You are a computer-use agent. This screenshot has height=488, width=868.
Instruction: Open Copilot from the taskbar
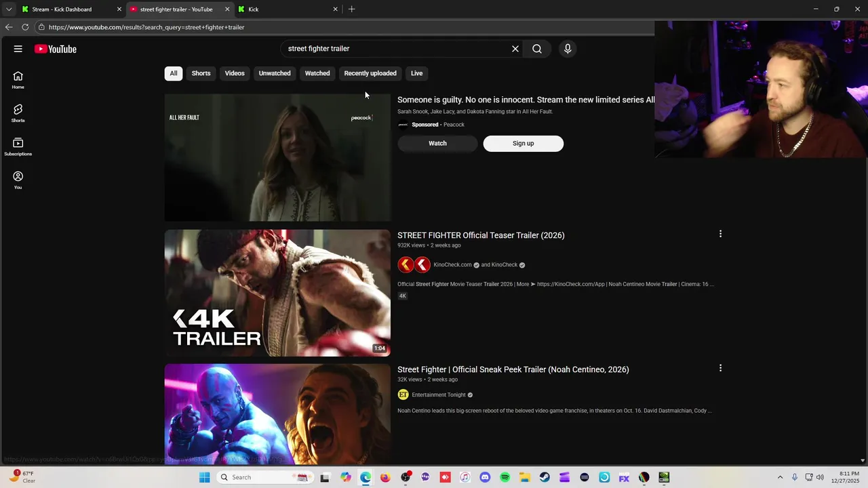click(346, 477)
